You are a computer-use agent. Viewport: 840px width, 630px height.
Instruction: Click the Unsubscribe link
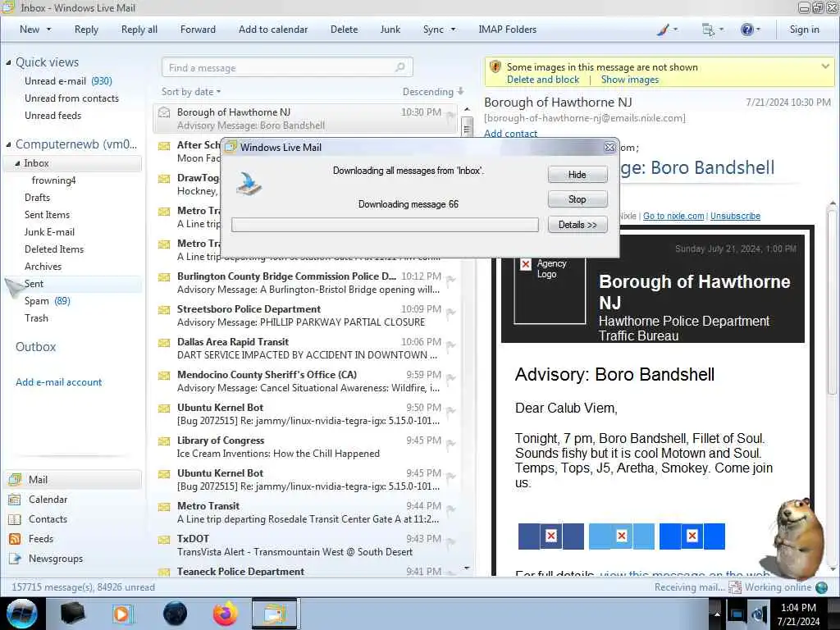[735, 216]
